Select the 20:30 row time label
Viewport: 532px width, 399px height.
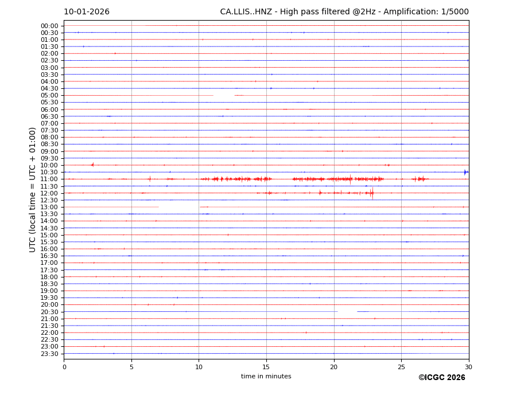(49, 312)
